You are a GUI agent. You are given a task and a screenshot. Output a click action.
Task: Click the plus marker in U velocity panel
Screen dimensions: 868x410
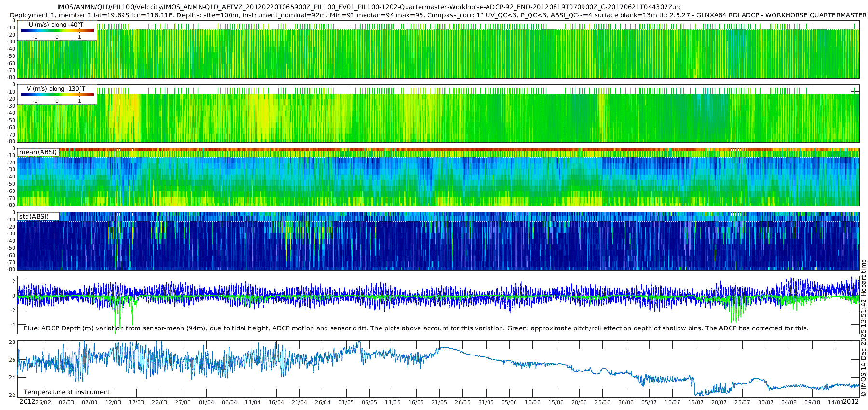854,27
